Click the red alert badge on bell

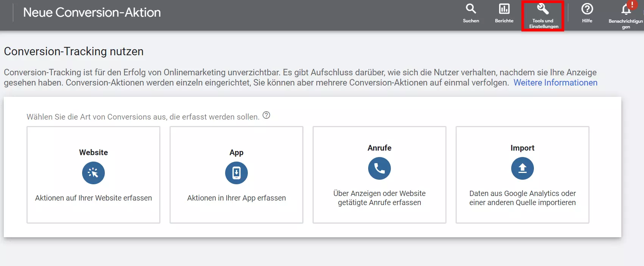click(632, 5)
